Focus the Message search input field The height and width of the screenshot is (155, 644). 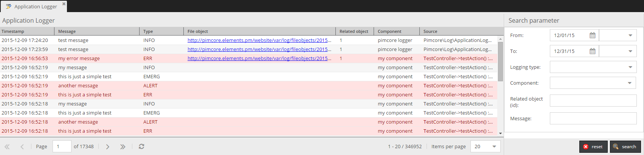[x=593, y=118]
